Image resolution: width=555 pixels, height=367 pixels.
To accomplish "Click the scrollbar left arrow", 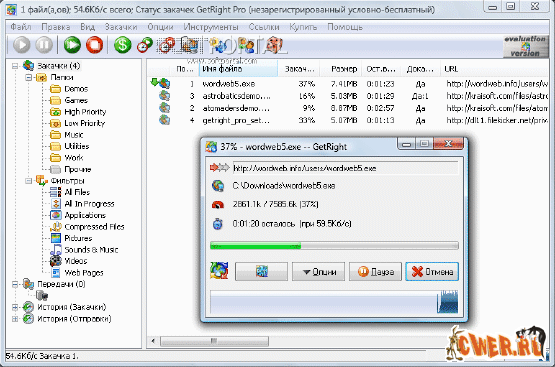I will (153, 341).
